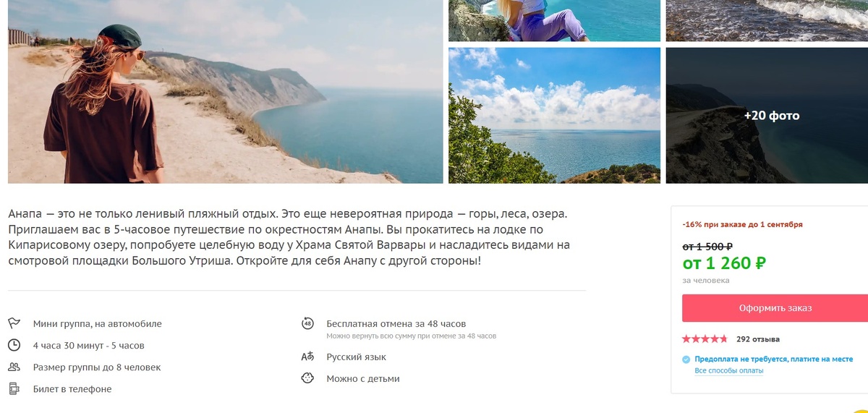Open the Все способы оплаты link

click(x=728, y=370)
